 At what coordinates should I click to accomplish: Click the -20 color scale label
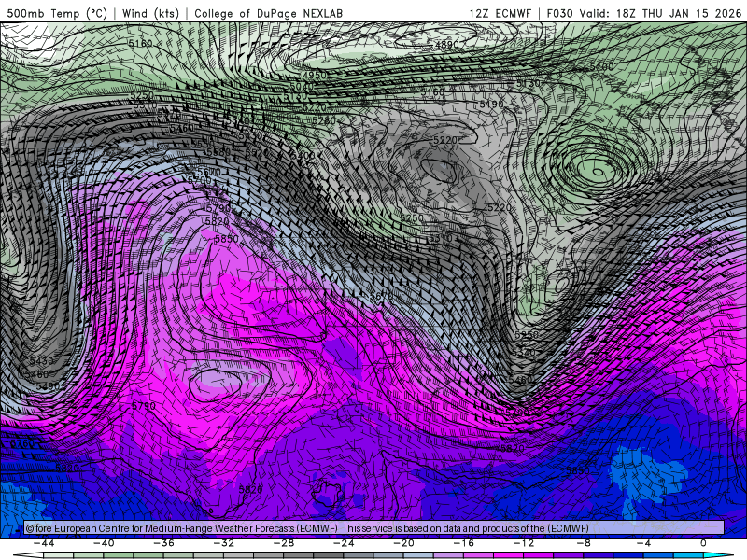(x=404, y=543)
